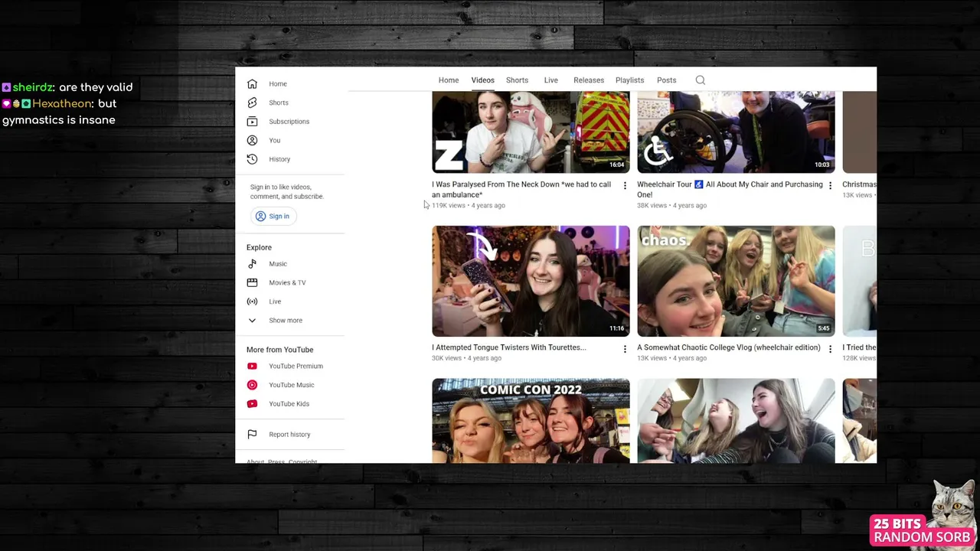Screen dimensions: 980x551
Task: Open options menu for Wheelchair Tour video
Action: coord(830,186)
